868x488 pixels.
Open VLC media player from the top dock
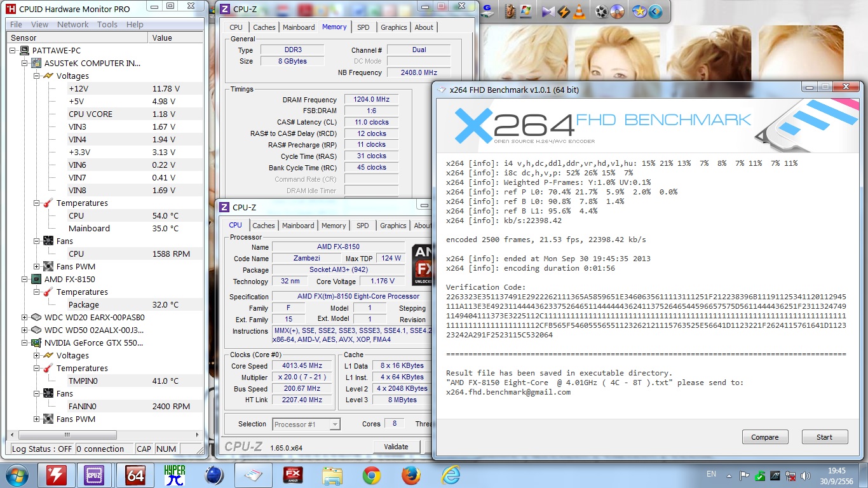579,11
